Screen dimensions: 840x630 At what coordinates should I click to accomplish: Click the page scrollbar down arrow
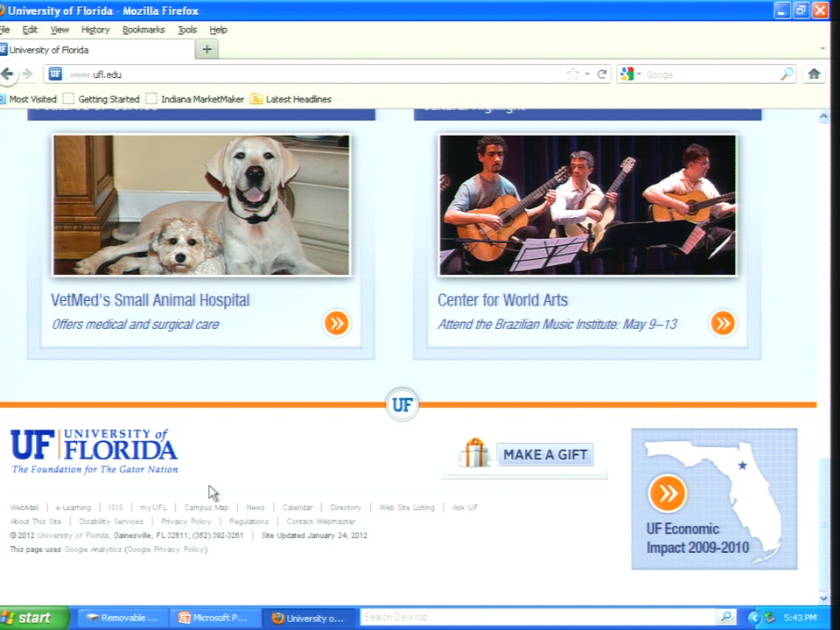tap(823, 598)
